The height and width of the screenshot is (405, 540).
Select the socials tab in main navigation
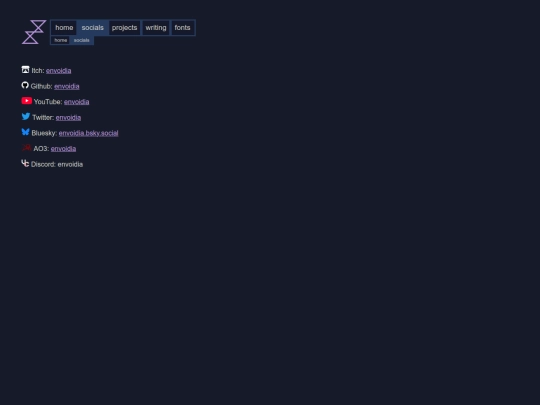[93, 28]
